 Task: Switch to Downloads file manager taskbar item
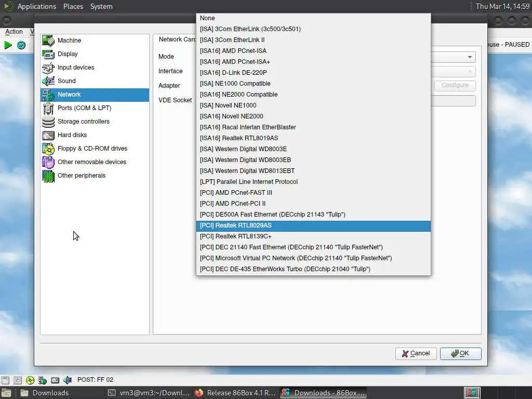[x=60, y=393]
